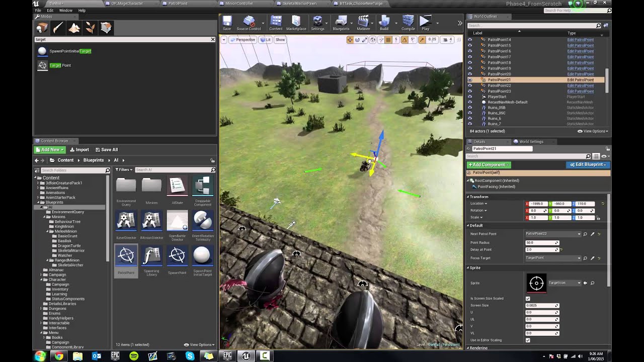Select scale gizmo mode in viewport

[364, 40]
